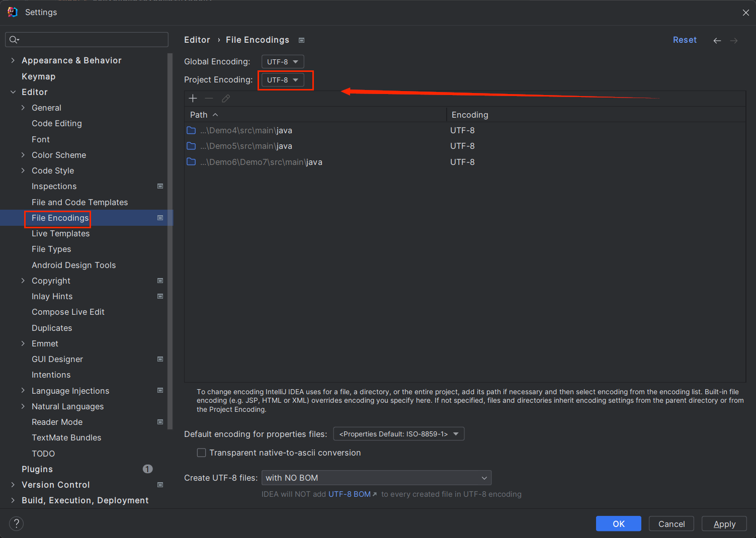The width and height of the screenshot is (756, 538).
Task: Expand the Code Style subsection
Action: point(23,170)
